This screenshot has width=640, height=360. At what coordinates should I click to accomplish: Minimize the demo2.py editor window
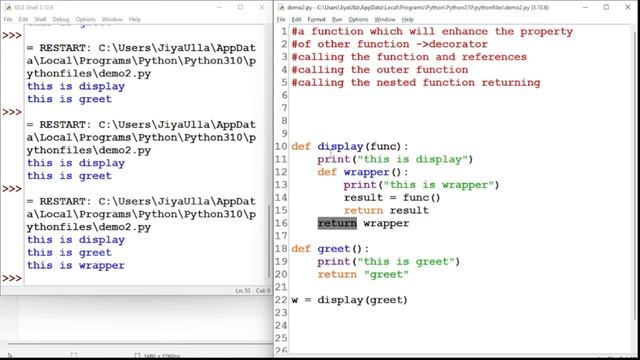click(585, 7)
